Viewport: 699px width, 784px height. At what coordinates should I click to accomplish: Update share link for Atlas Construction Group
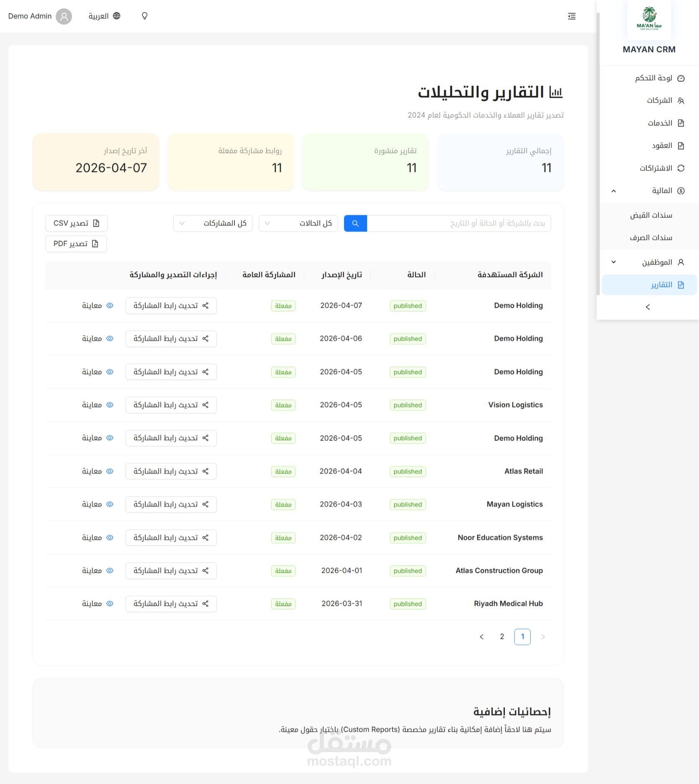(171, 571)
